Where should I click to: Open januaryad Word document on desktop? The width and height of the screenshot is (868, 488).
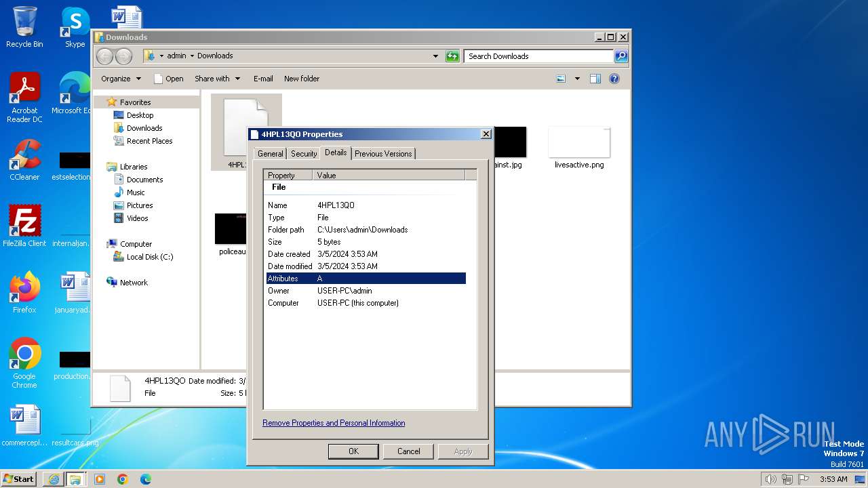pyautogui.click(x=72, y=293)
